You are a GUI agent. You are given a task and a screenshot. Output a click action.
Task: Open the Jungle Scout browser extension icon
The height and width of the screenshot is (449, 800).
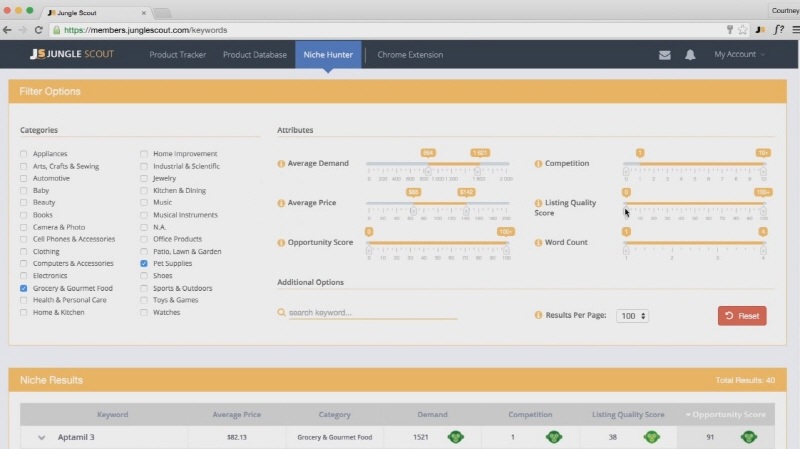pyautogui.click(x=760, y=30)
